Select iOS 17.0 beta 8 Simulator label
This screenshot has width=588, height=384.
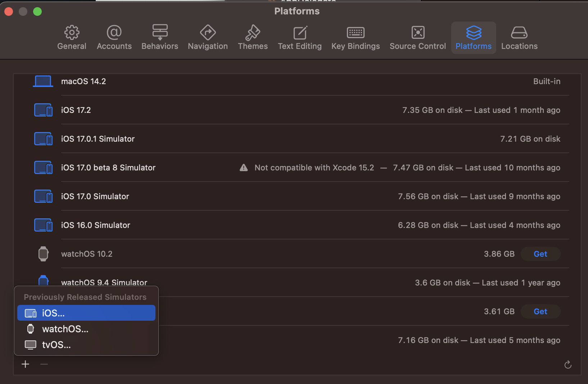108,168
